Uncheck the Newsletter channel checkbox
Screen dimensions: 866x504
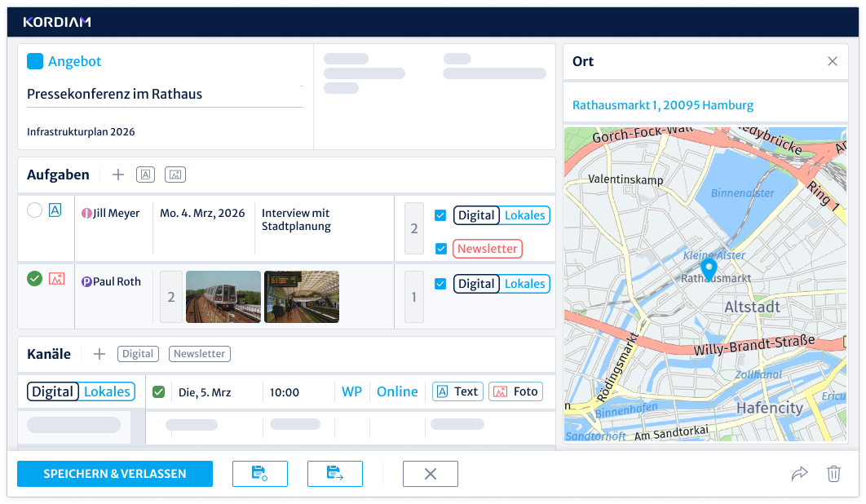pos(440,249)
